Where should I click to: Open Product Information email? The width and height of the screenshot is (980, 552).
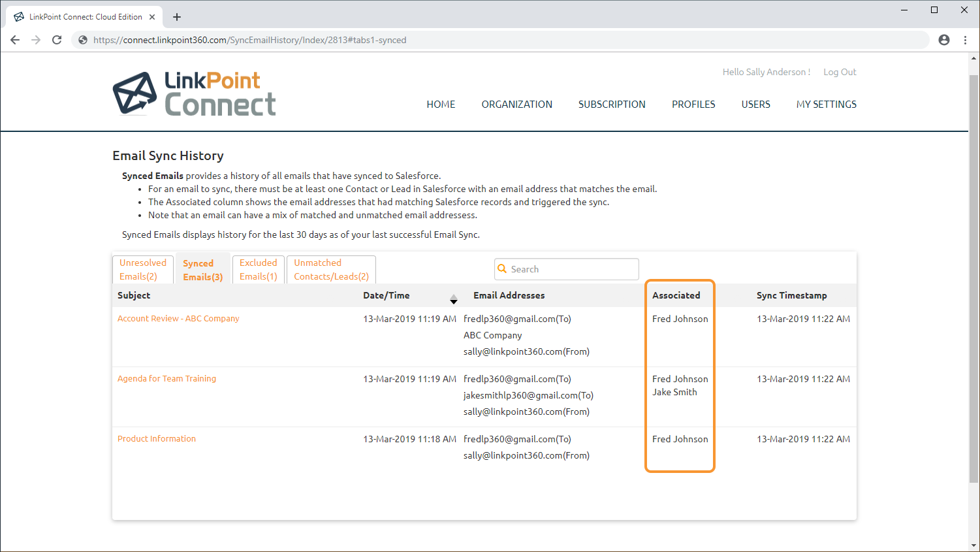[x=157, y=439]
